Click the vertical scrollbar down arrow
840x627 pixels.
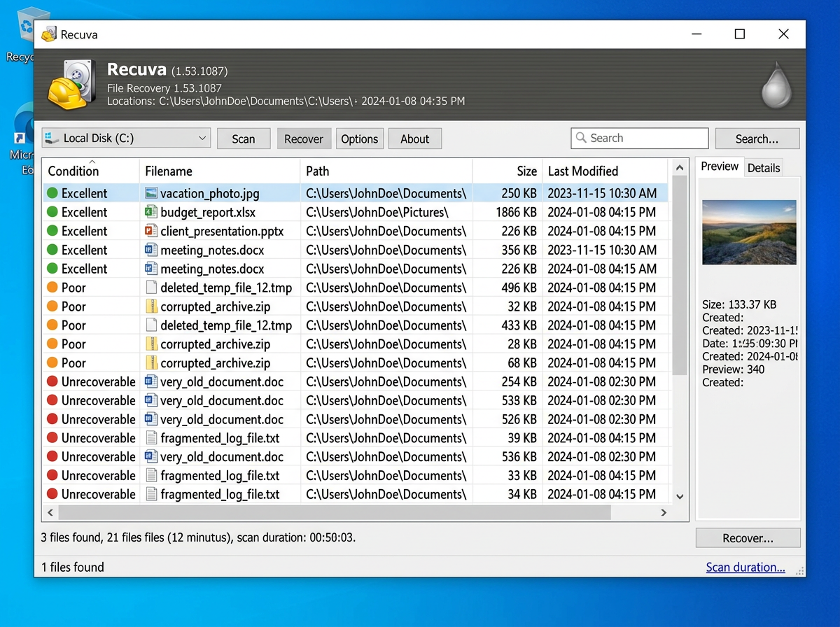[679, 496]
